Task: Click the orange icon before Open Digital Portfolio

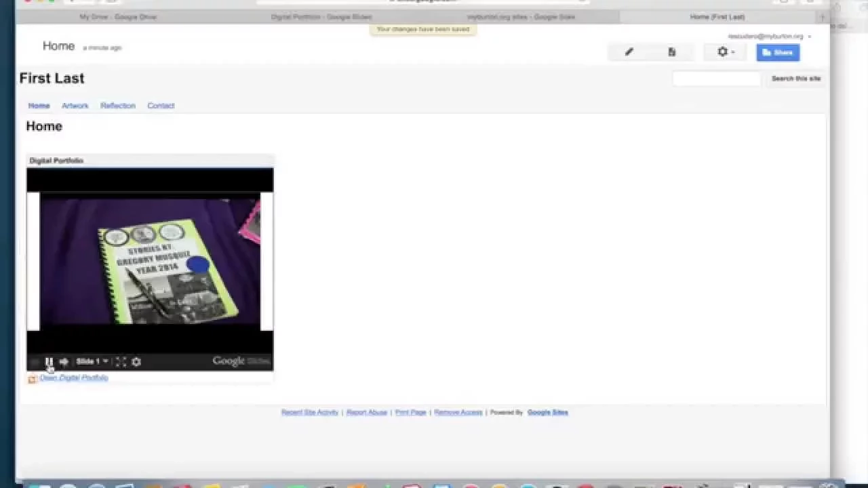Action: pos(32,379)
